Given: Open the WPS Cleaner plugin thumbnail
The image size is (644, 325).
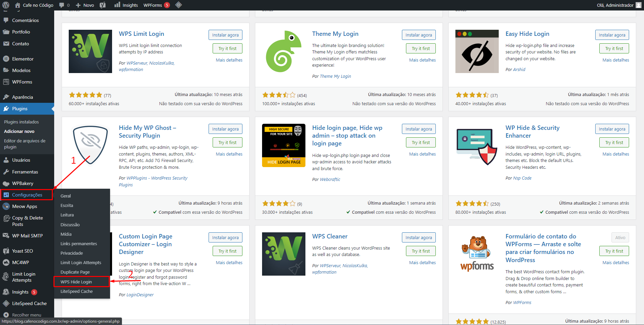Looking at the screenshot, I should [284, 254].
